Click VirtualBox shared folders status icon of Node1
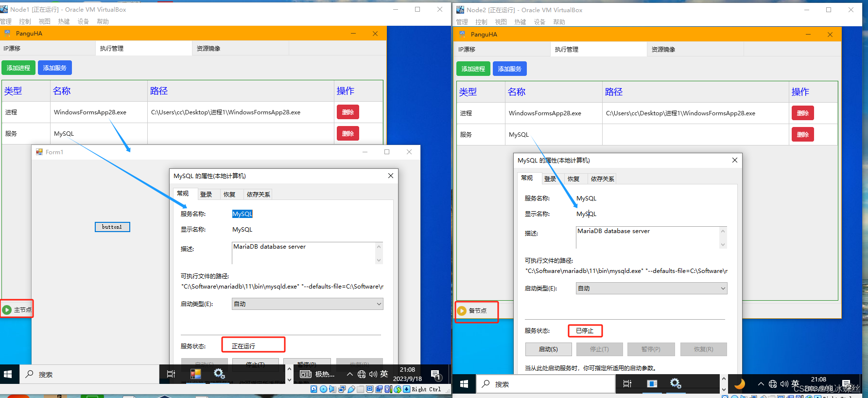The width and height of the screenshot is (868, 398). (360, 389)
